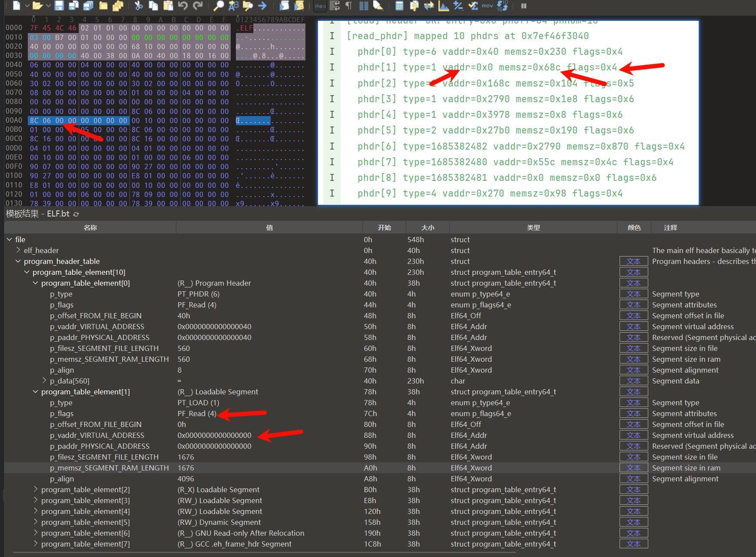Expand program_table_element[7] node

(35, 544)
